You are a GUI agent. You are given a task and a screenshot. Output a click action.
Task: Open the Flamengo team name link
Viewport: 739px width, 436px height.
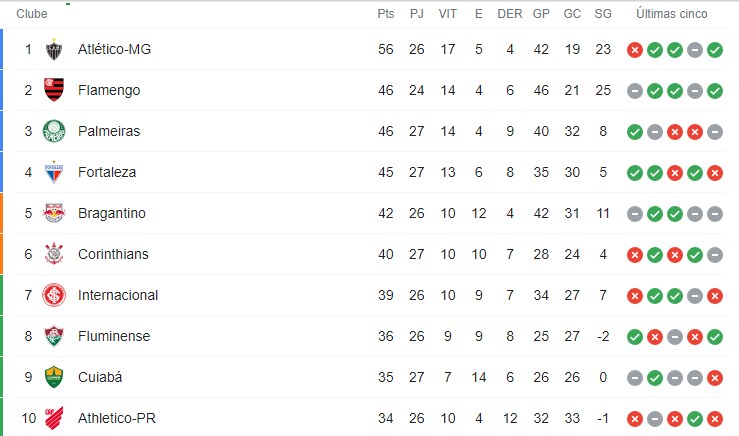(109, 90)
